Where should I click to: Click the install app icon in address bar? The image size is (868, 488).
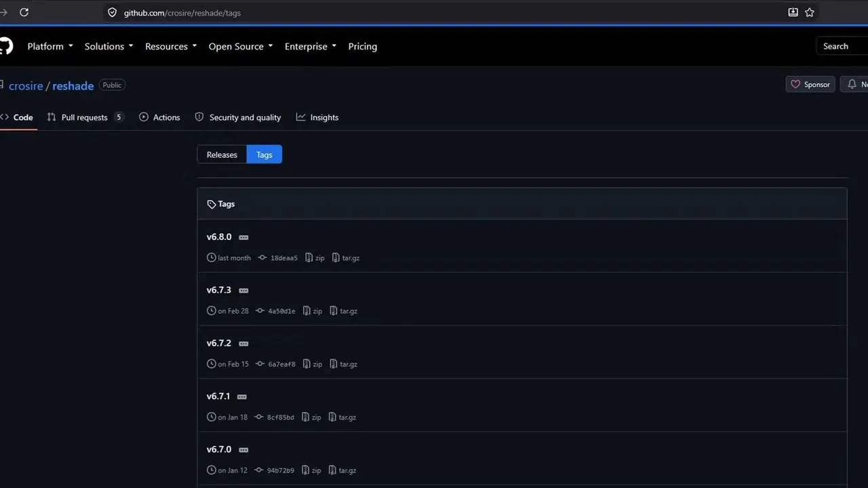click(793, 12)
